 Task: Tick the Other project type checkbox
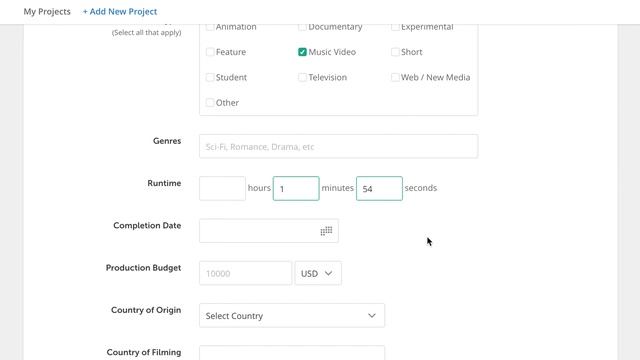click(x=210, y=102)
